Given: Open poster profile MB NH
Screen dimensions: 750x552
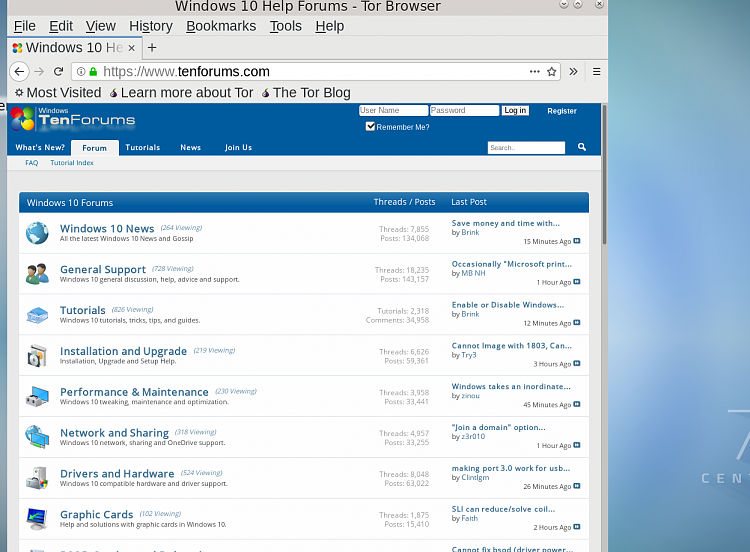Looking at the screenshot, I should click(474, 273).
